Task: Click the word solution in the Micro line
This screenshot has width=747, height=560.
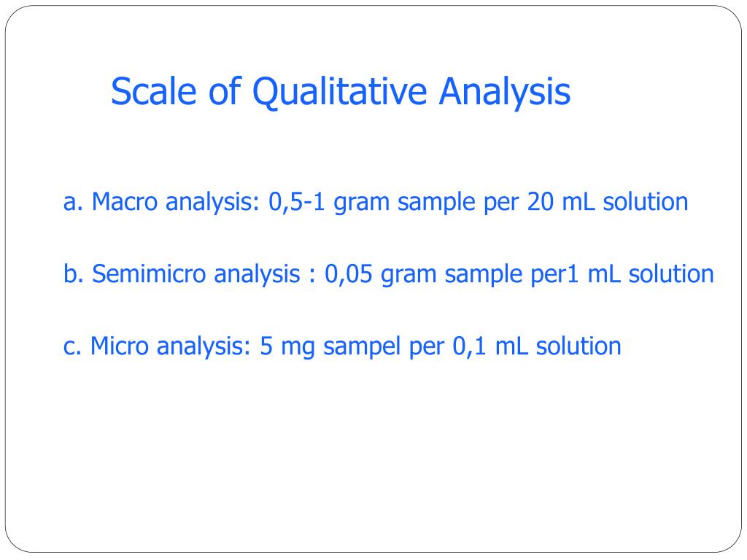Action: 578,346
